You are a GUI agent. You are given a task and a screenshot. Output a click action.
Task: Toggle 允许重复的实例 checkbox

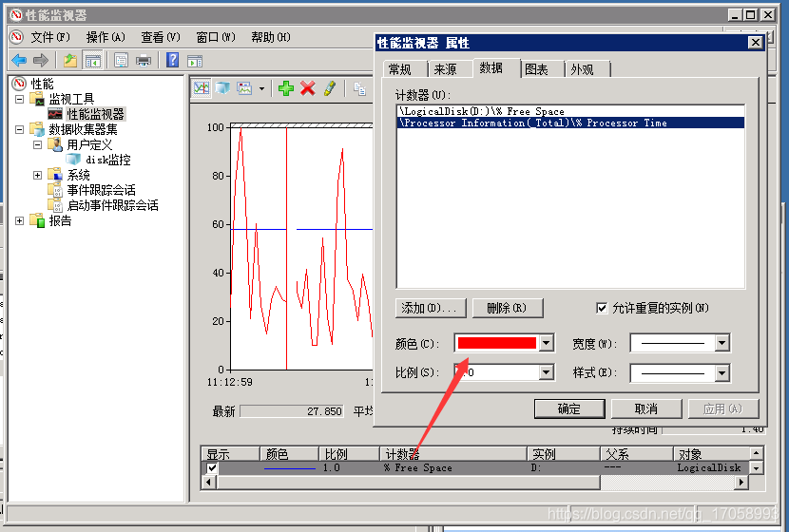pyautogui.click(x=602, y=308)
